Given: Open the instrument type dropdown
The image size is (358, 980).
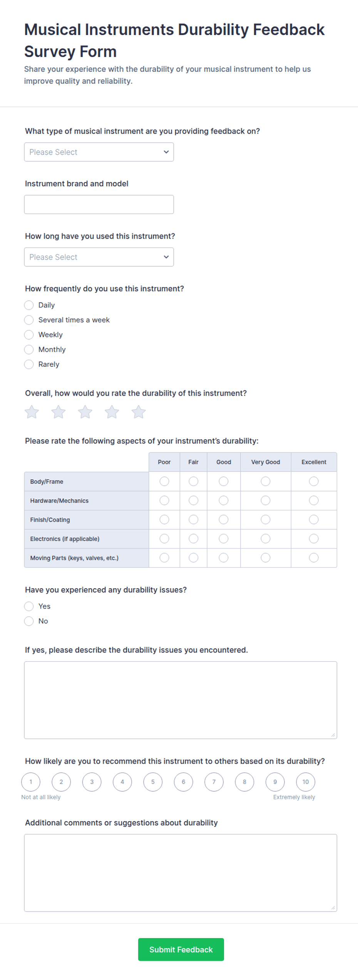Looking at the screenshot, I should click(x=99, y=152).
